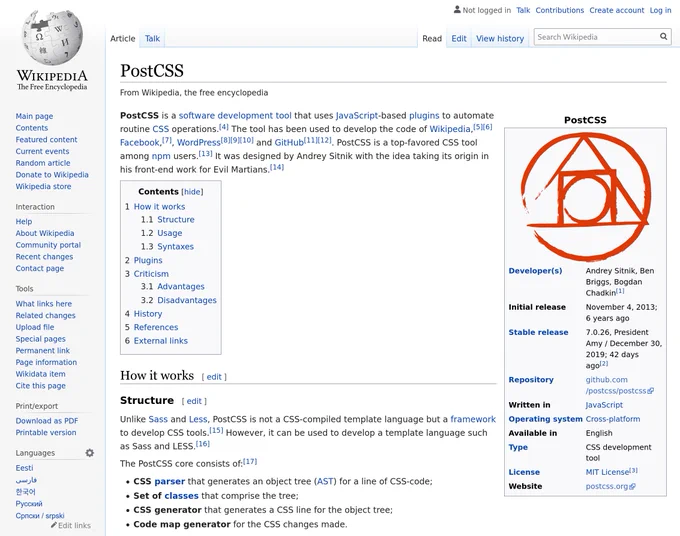Edit the How it works section
Image resolution: width=680 pixels, height=536 pixels.
click(214, 377)
